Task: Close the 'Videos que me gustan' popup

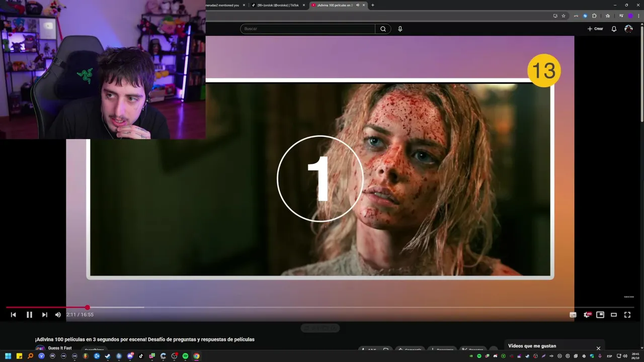Action: coord(598,348)
